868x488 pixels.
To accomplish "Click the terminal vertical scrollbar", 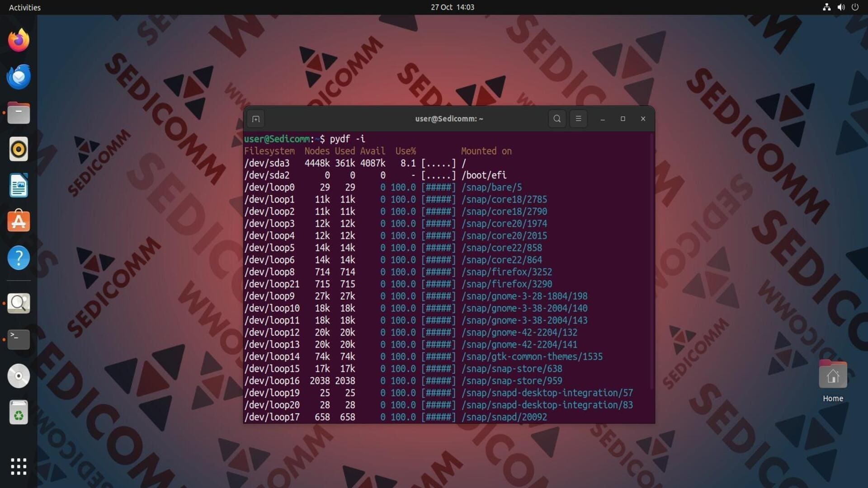I will [651, 261].
